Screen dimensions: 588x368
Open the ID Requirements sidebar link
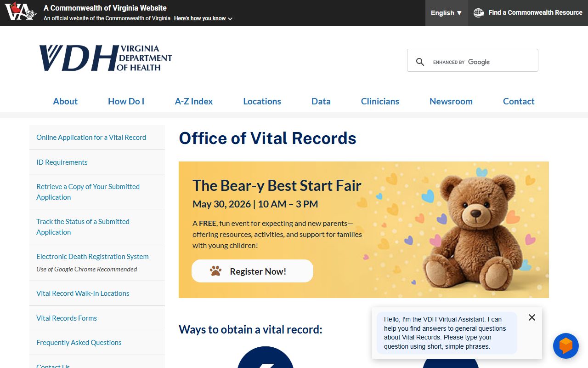tap(62, 162)
